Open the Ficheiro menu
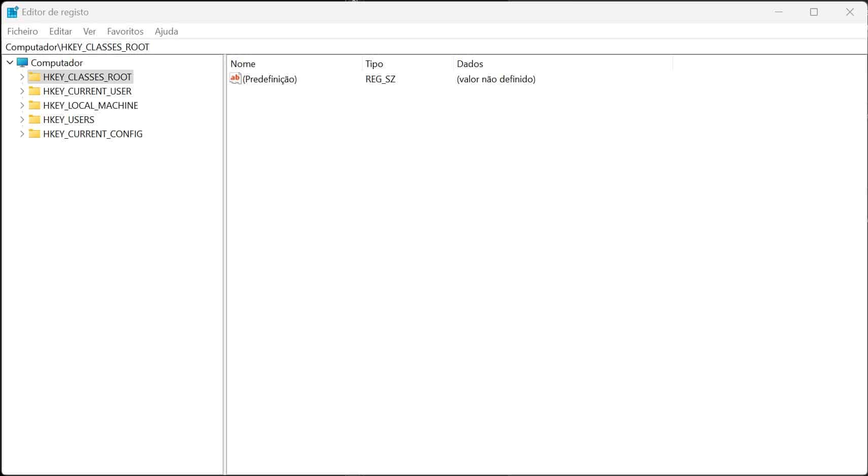The width and height of the screenshot is (868, 476). (22, 31)
